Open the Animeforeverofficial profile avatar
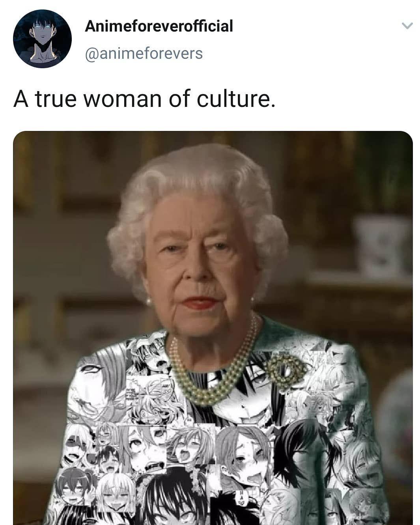420x525 pixels. click(x=42, y=39)
